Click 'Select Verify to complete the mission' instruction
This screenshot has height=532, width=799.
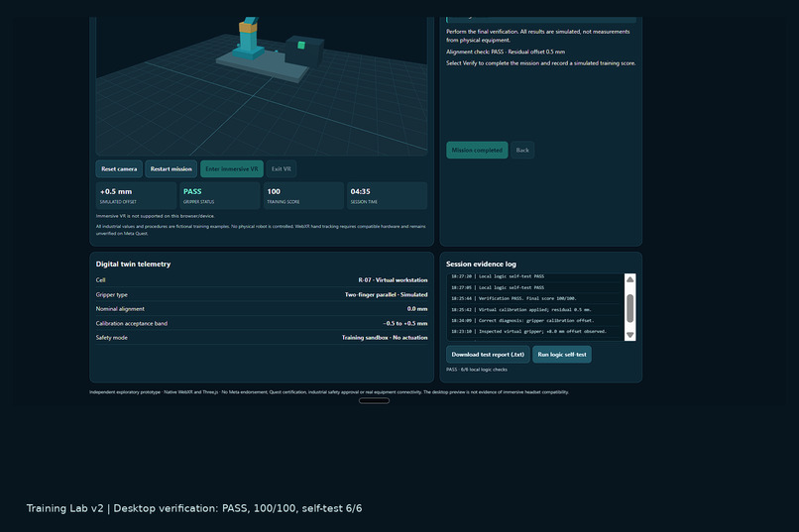540,63
